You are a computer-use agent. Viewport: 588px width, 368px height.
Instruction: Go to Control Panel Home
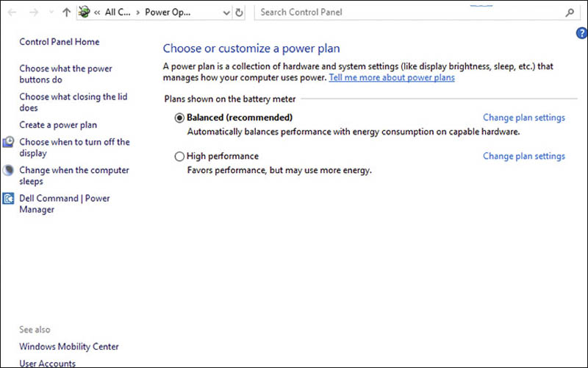pos(59,42)
